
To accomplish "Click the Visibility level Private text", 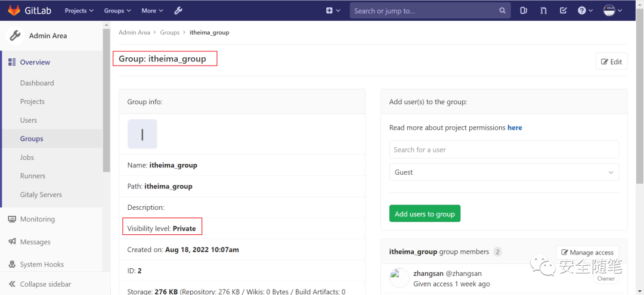I will coord(162,228).
